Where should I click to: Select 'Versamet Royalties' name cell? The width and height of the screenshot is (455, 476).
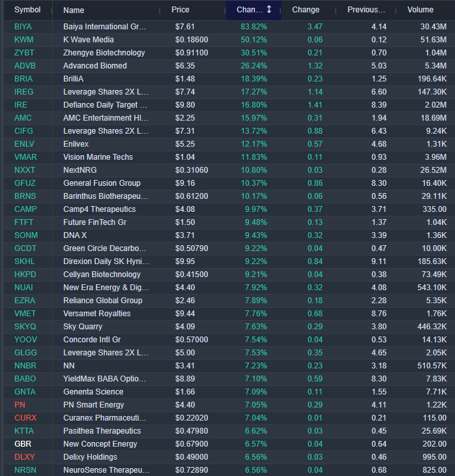(x=97, y=314)
